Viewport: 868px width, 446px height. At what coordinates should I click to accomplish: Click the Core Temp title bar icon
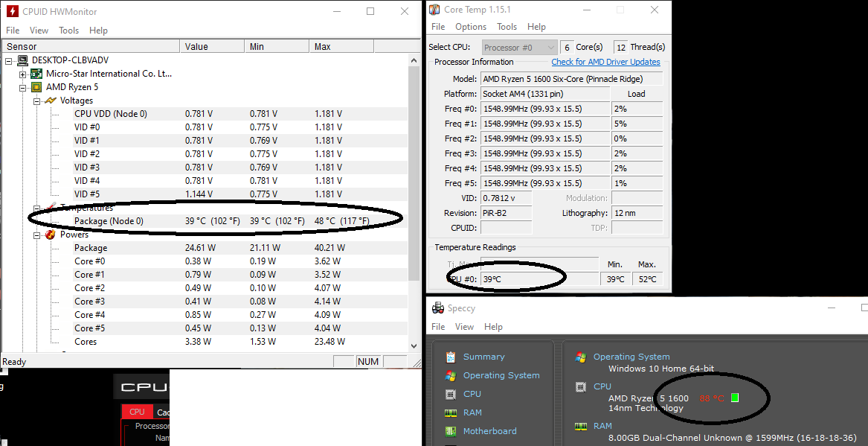[434, 10]
